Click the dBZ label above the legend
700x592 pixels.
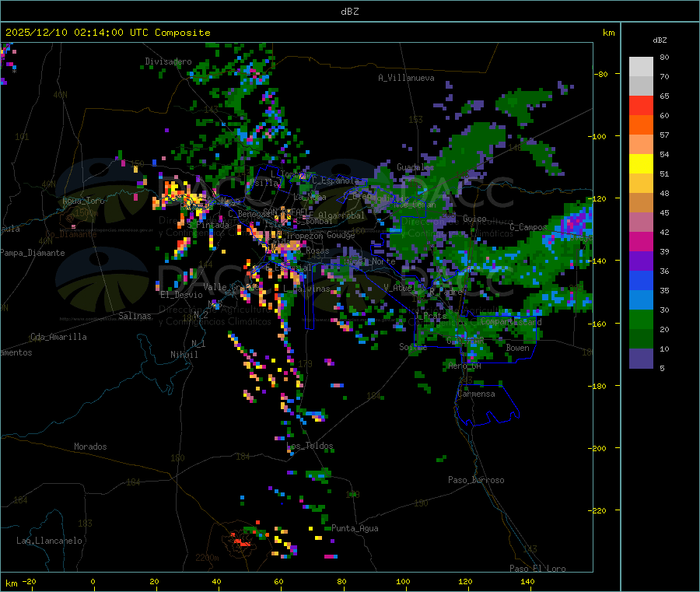(x=660, y=40)
